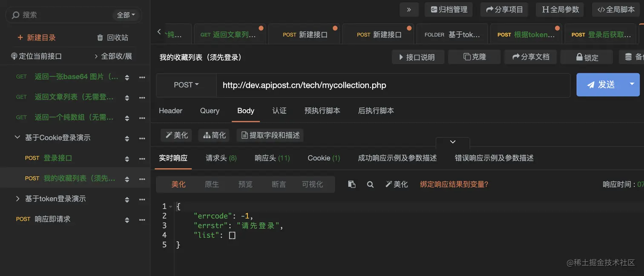Click the double-chevron expand button in top toolbar
Image resolution: width=644 pixels, height=276 pixels.
click(x=409, y=9)
